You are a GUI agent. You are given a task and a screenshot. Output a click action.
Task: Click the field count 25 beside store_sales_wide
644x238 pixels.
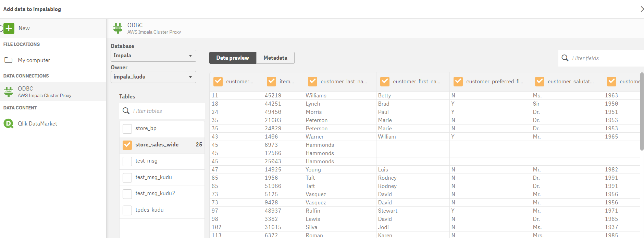(199, 145)
